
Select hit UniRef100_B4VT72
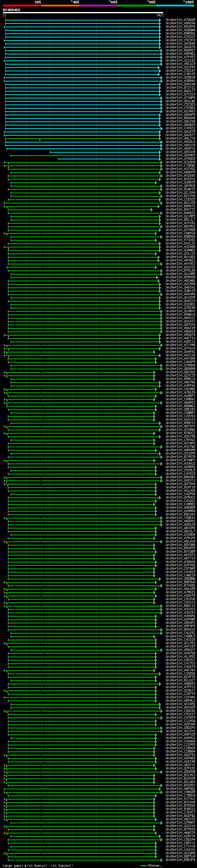pyautogui.click(x=180, y=210)
